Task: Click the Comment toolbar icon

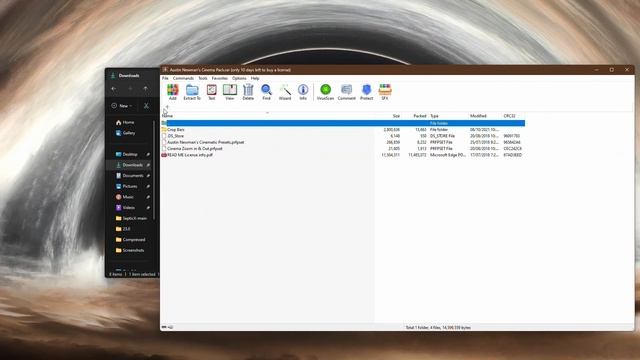Action: point(347,92)
